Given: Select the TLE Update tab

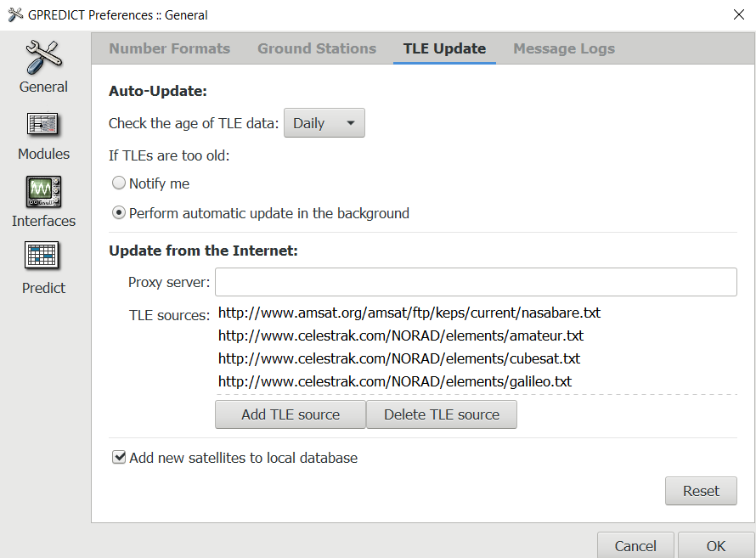Looking at the screenshot, I should (x=443, y=48).
